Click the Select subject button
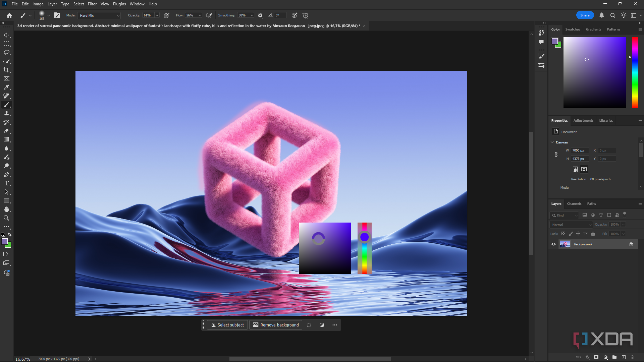This screenshot has height=362, width=644. (227, 325)
